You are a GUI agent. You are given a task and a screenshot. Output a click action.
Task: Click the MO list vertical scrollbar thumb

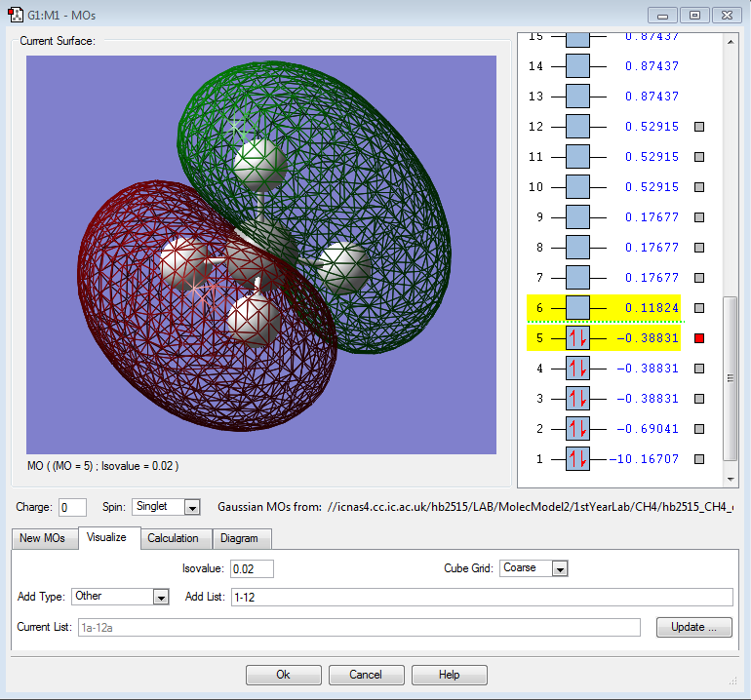tap(730, 378)
